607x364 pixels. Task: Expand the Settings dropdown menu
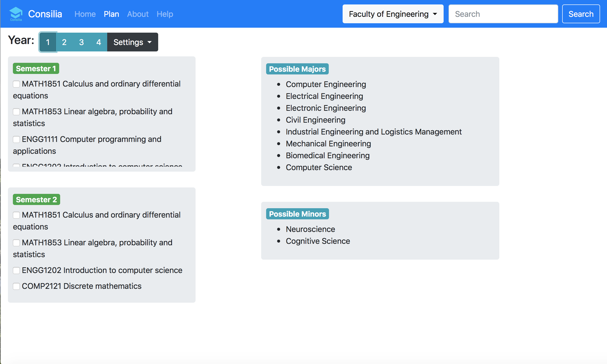tap(132, 42)
